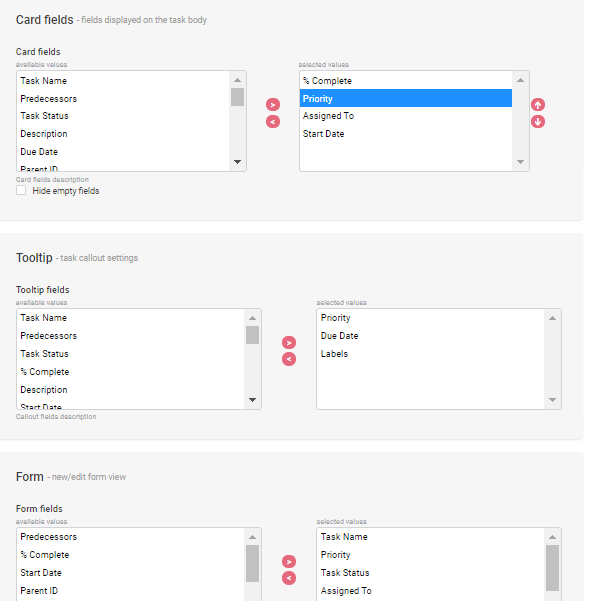The height and width of the screenshot is (601, 589).
Task: Move Priority up in Card fields selection
Action: pyautogui.click(x=538, y=105)
